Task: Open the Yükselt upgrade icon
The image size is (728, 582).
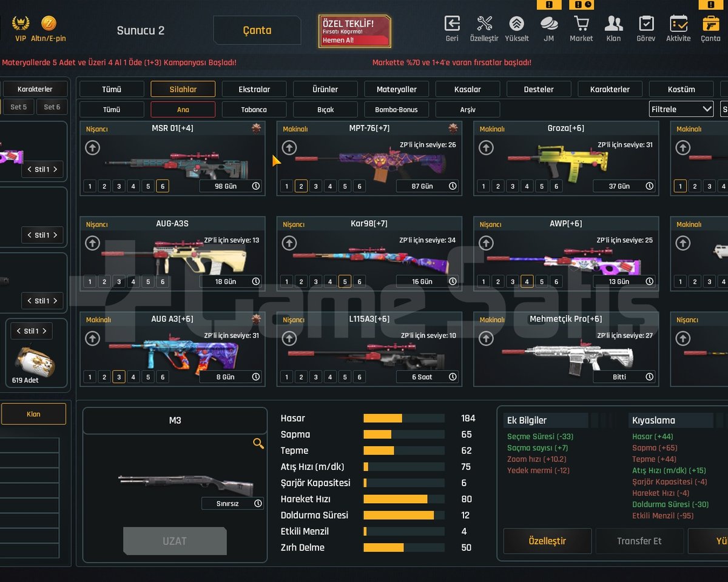Action: [x=516, y=24]
